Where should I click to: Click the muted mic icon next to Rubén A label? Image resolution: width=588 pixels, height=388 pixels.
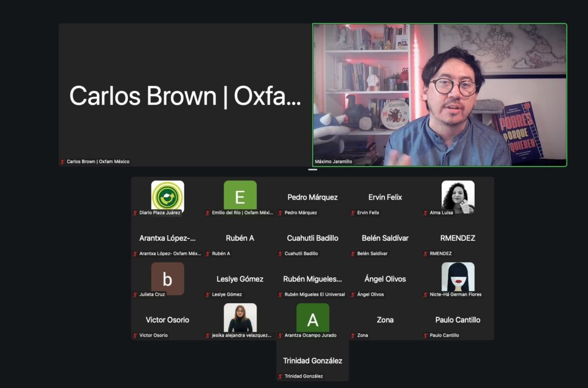208,254
